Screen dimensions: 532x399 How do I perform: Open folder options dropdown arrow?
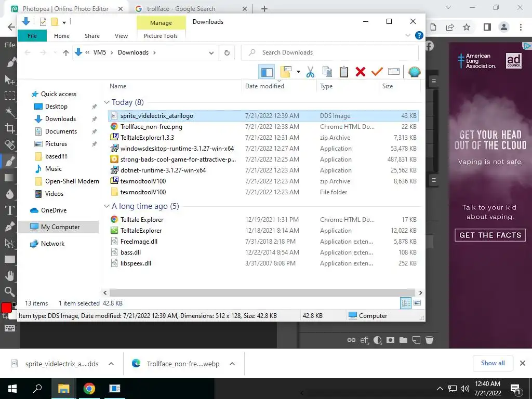pos(298,72)
